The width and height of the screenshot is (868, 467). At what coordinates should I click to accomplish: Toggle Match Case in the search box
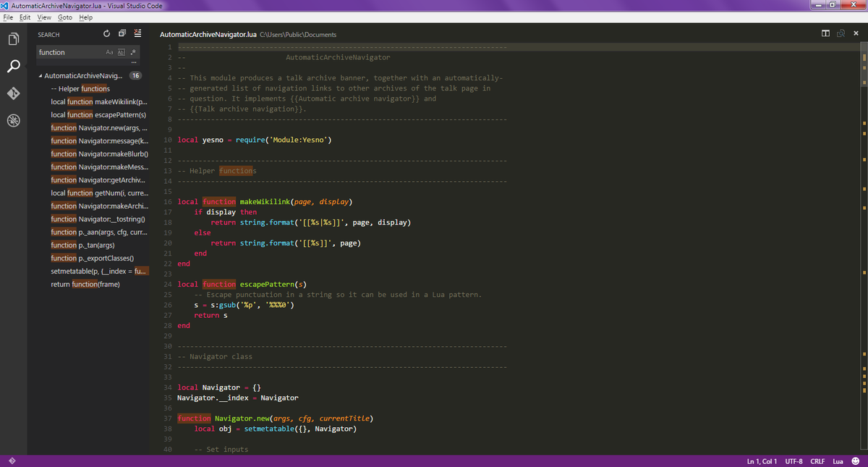click(109, 52)
